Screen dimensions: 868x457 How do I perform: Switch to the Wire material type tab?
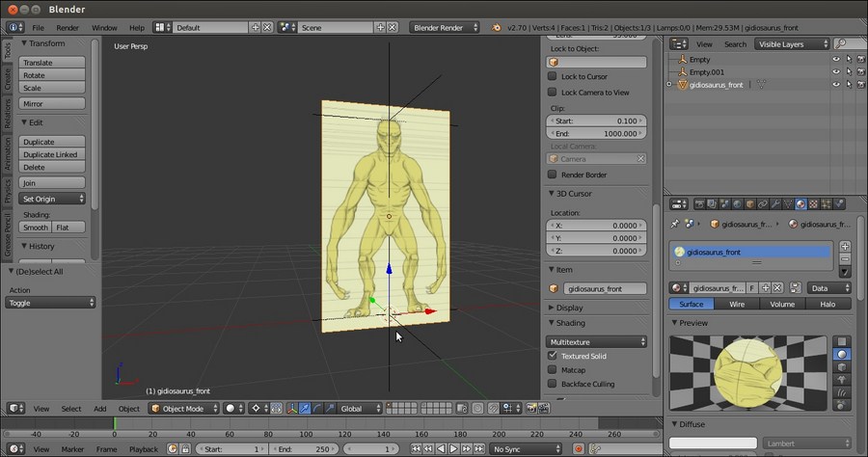click(737, 304)
